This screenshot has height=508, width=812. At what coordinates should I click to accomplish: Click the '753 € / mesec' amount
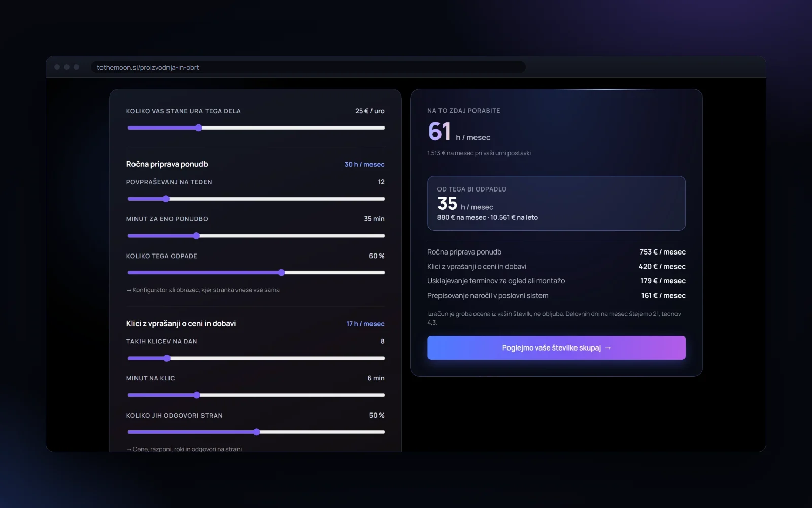tap(663, 252)
